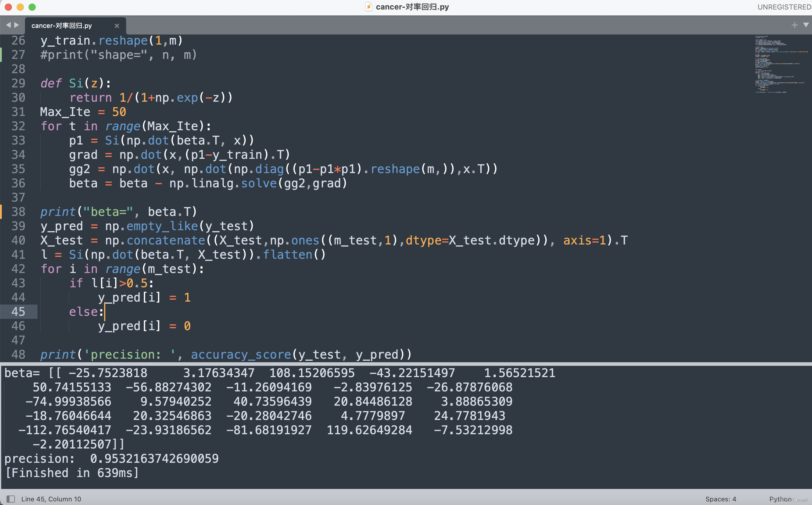Screen dimensions: 812x505
Task: Click beta value 108.15206595 in output
Action: click(x=312, y=373)
